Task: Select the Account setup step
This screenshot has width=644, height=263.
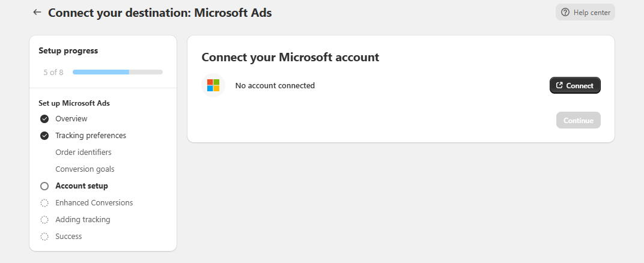Action: coord(82,186)
